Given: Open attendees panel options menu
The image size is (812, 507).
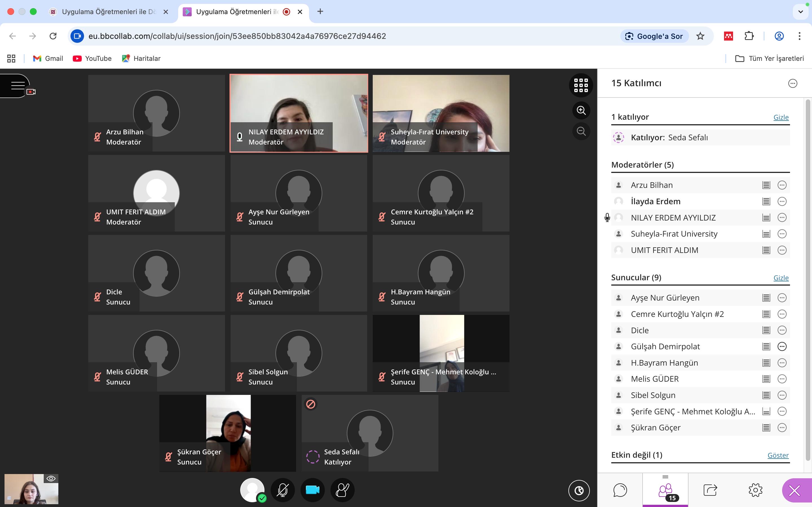Looking at the screenshot, I should tap(793, 83).
